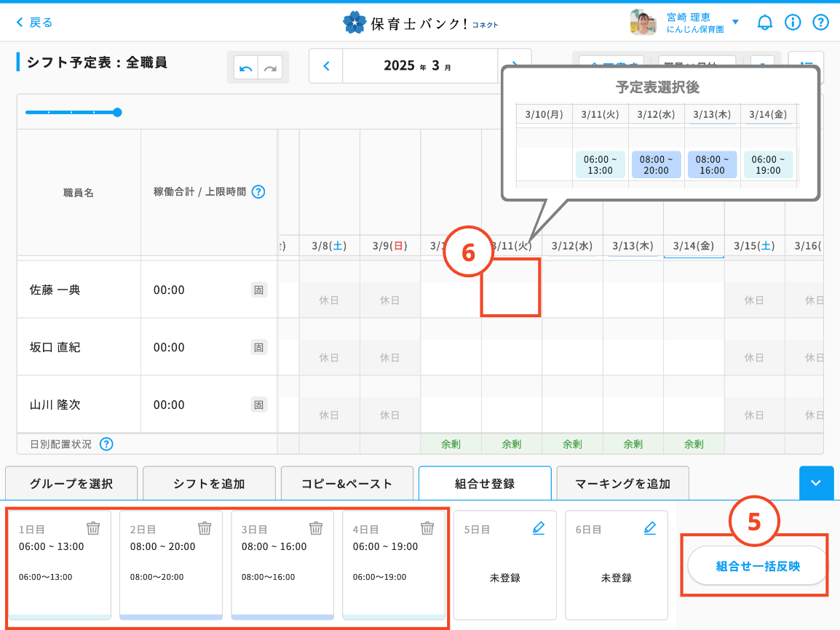Viewport: 840px width, 630px height.
Task: Toggle the 固 badge for 佐藤 一典
Action: (x=259, y=290)
